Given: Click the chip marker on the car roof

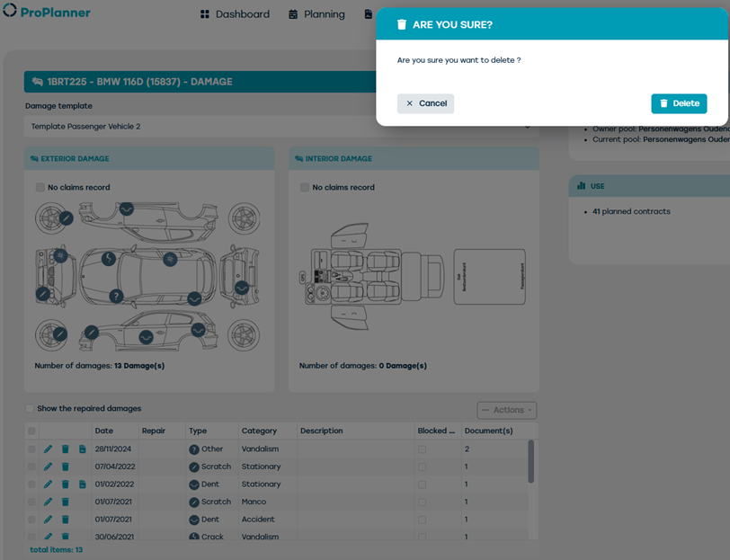Looking at the screenshot, I should pos(170,259).
